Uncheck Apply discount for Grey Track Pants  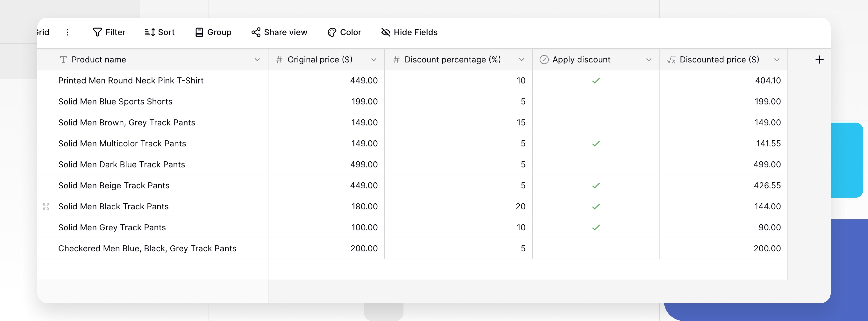pos(596,228)
